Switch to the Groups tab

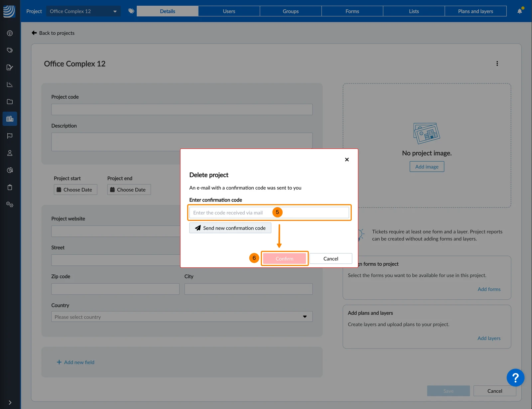point(291,11)
